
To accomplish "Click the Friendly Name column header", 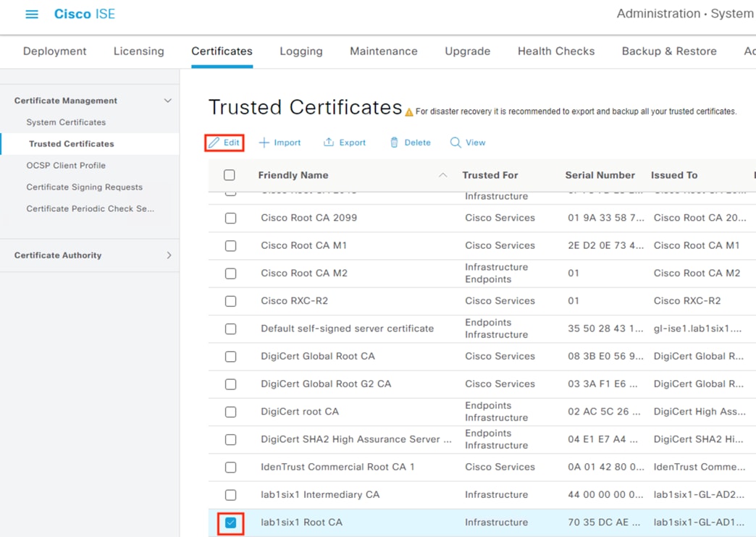I will (x=293, y=175).
